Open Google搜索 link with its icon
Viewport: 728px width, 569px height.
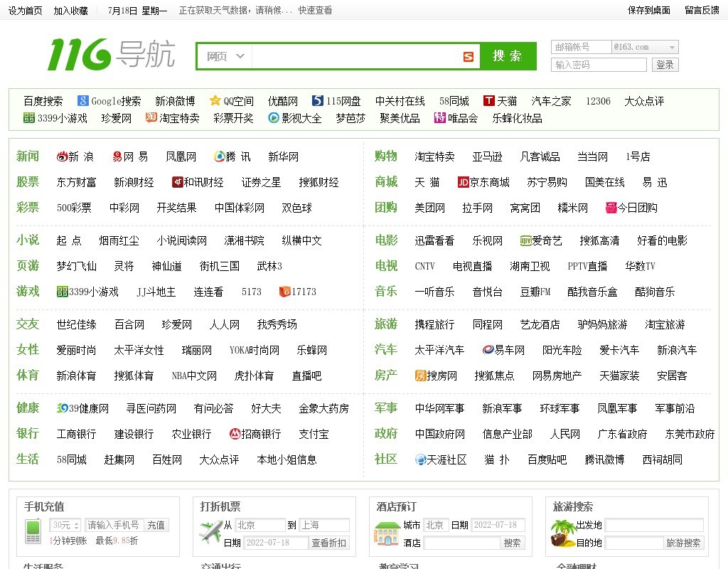tap(109, 101)
